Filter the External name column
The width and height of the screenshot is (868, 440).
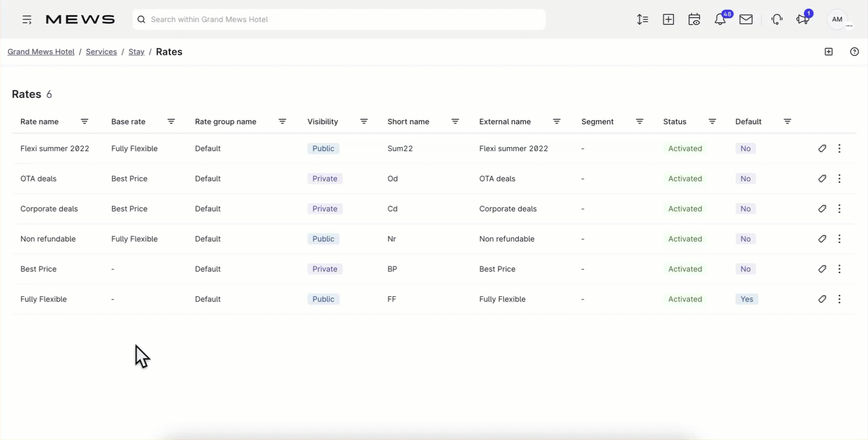pyautogui.click(x=557, y=122)
